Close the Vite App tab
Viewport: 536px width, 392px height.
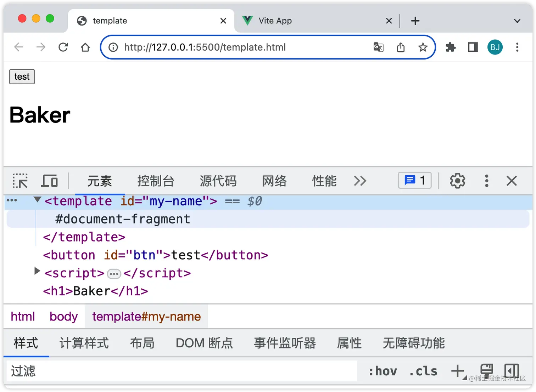point(389,21)
